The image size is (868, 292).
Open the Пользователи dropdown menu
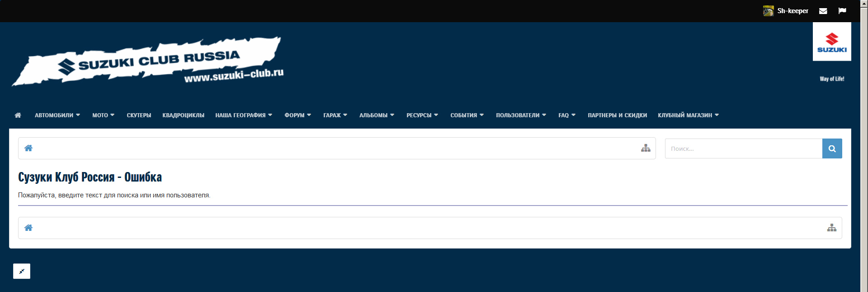(x=521, y=115)
